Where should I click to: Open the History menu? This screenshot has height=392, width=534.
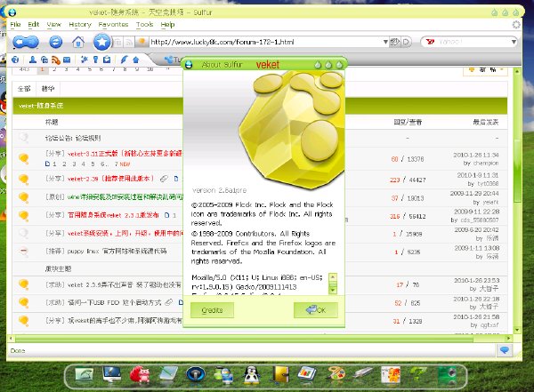[x=80, y=25]
